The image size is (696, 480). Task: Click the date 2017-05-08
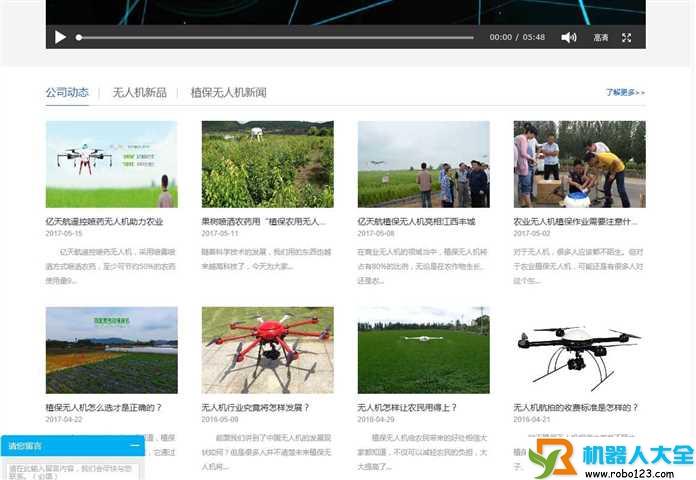coord(376,233)
